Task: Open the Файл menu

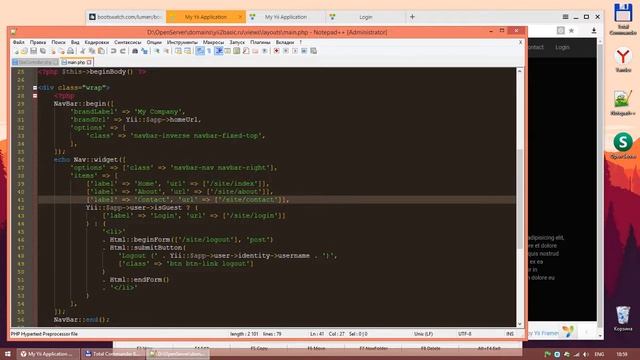Action: pyautogui.click(x=19, y=42)
